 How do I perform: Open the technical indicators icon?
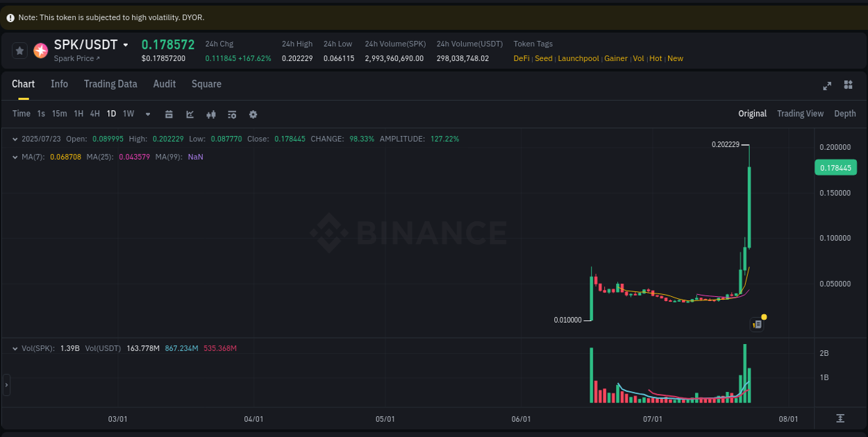(x=232, y=114)
